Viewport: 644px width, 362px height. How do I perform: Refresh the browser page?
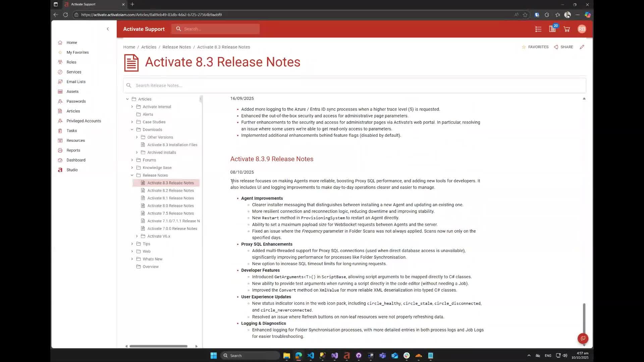[65, 15]
